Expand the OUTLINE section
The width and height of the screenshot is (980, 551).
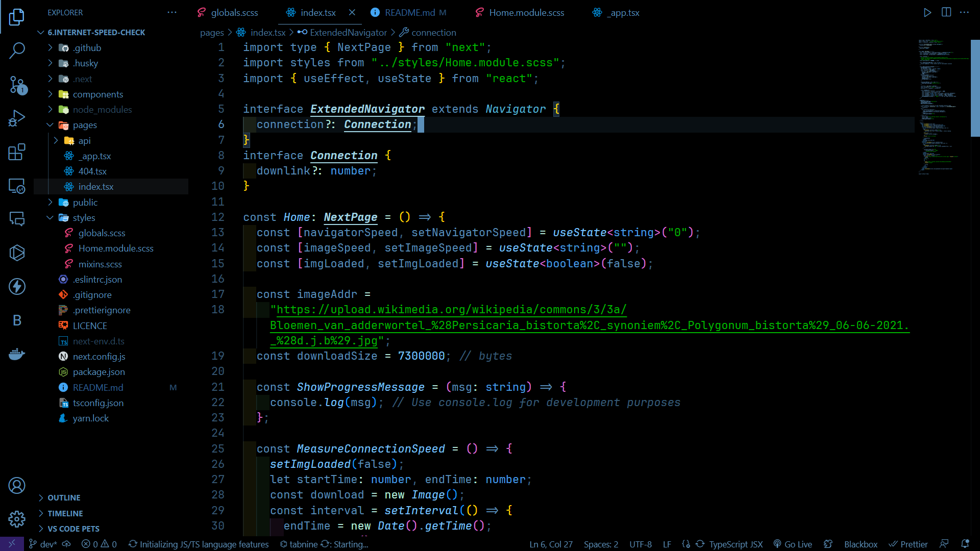(x=64, y=497)
